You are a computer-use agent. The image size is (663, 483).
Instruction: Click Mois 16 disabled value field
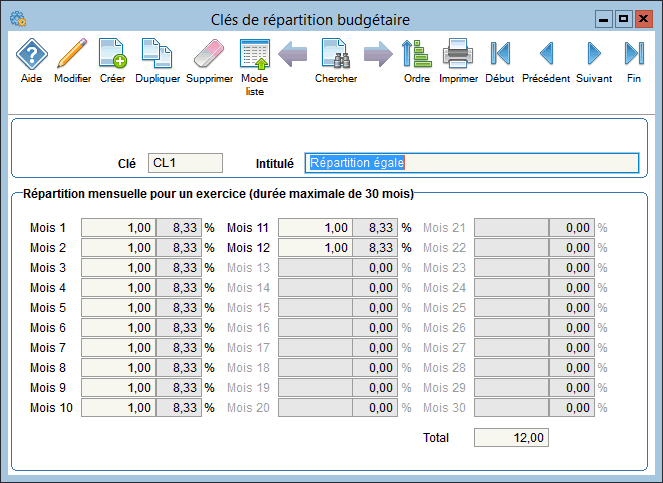315,328
